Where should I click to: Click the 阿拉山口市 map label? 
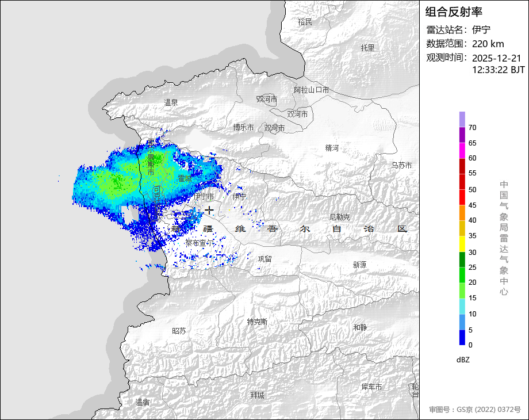(312, 90)
